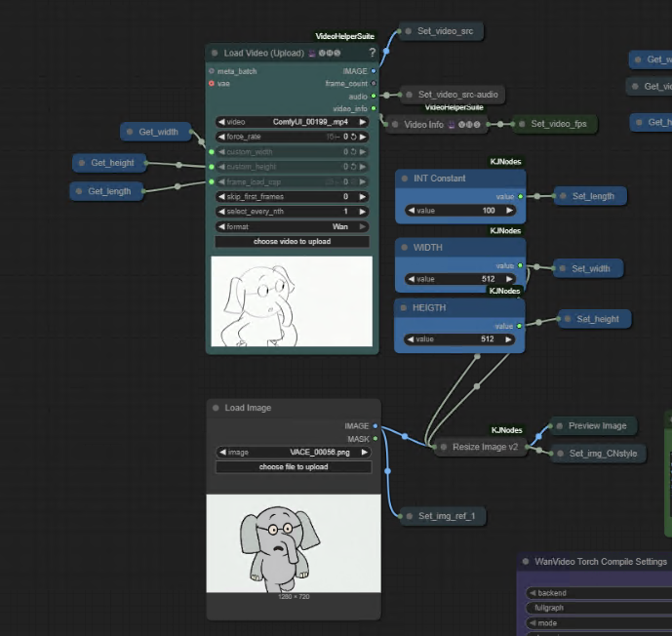This screenshot has height=636, width=672.
Task: Select the Set_img_ref_1 node
Action: 443,516
